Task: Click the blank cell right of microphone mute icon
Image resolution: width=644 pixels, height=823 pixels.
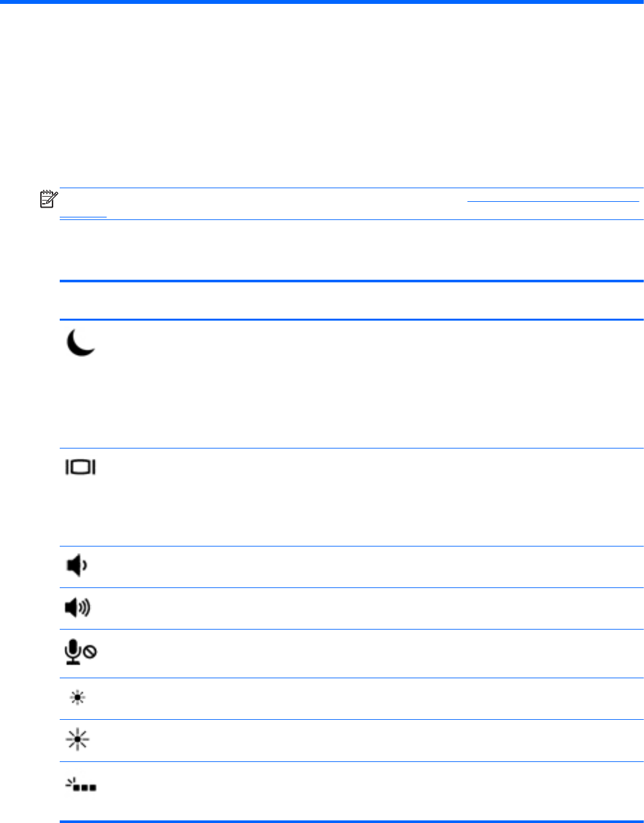Action: [x=370, y=653]
